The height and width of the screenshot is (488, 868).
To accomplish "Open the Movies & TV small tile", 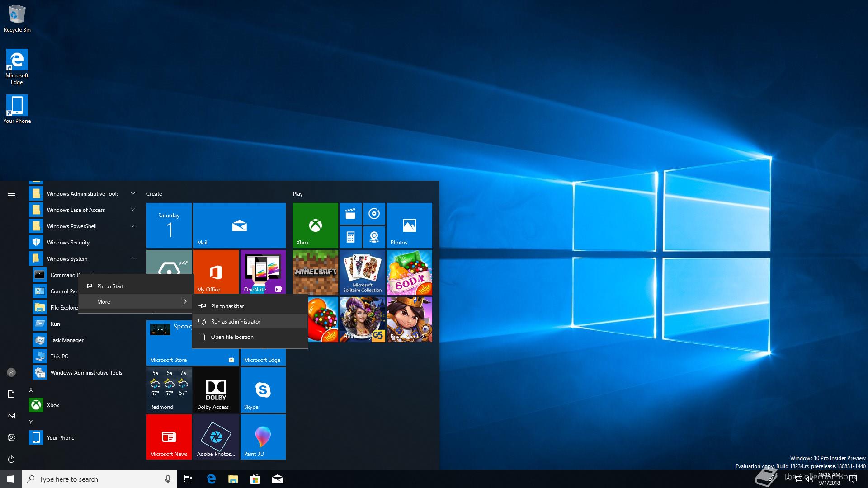I will (351, 214).
